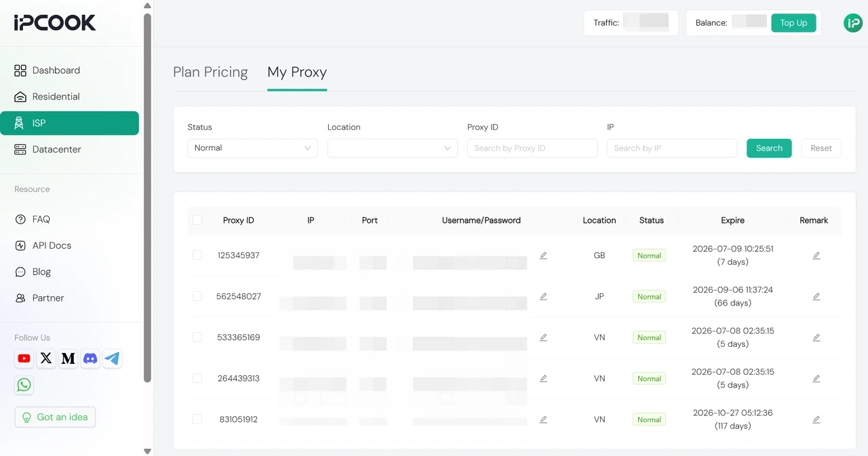Edit remark for proxy 562548027
The height and width of the screenshot is (456, 868).
click(x=816, y=297)
